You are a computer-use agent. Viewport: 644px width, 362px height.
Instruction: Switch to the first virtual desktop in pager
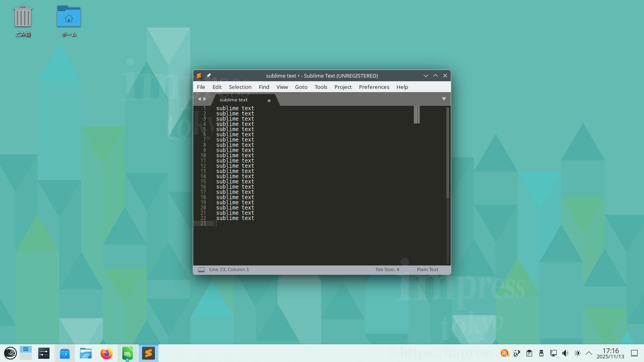tap(26, 349)
